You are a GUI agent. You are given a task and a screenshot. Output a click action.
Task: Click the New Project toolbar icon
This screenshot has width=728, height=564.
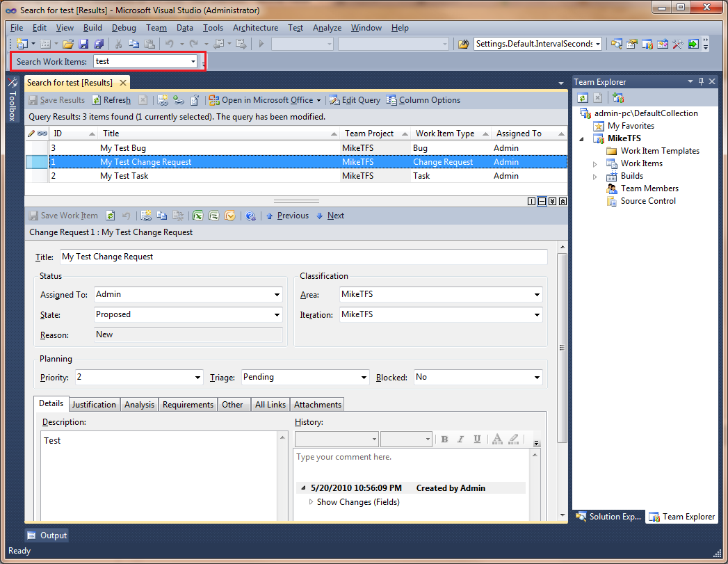pos(22,44)
